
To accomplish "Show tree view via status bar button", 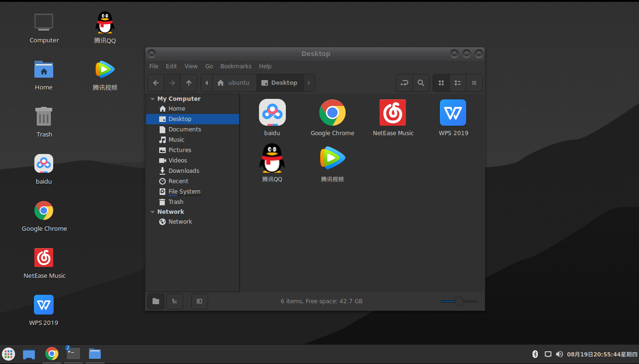I will [x=175, y=301].
